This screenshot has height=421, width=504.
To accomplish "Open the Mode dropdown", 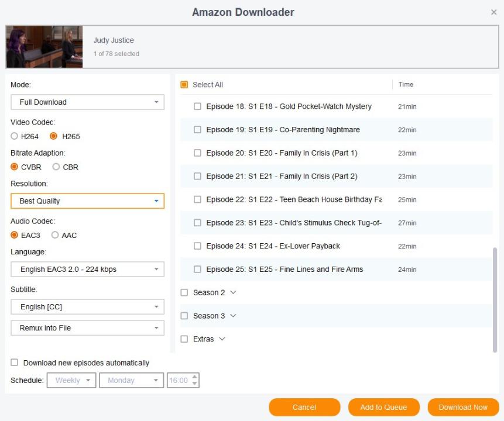I will 87,102.
